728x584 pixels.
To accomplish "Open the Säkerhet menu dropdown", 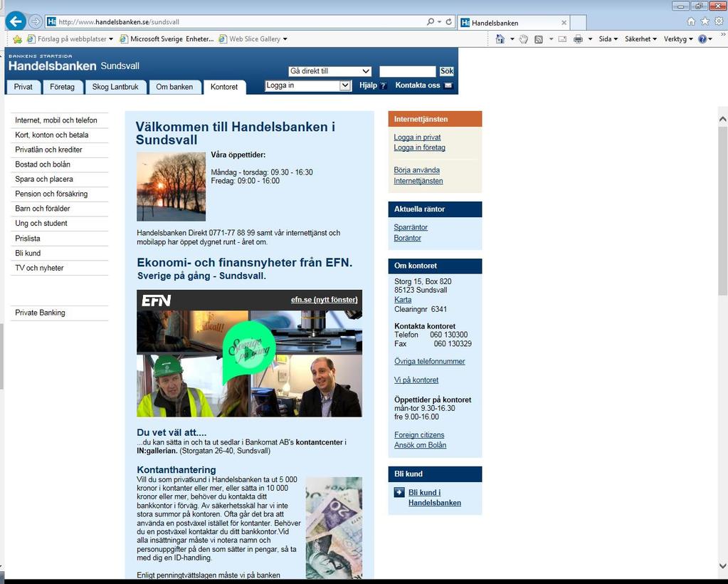I will (640, 39).
